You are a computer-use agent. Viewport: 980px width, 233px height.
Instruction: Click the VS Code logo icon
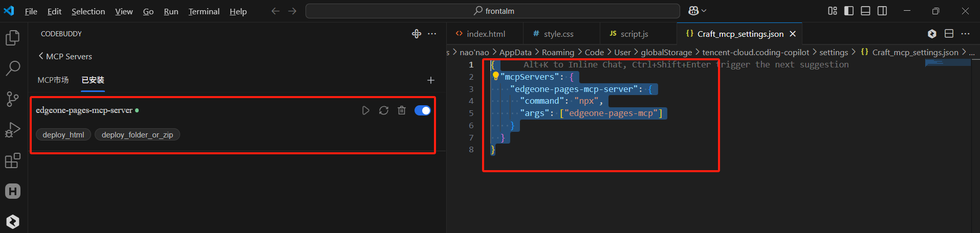pos(9,11)
